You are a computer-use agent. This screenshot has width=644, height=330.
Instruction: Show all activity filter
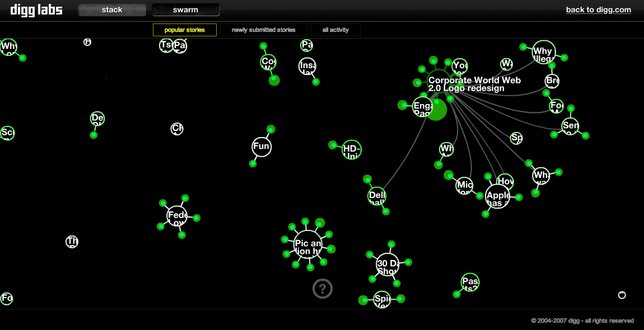[x=335, y=30]
